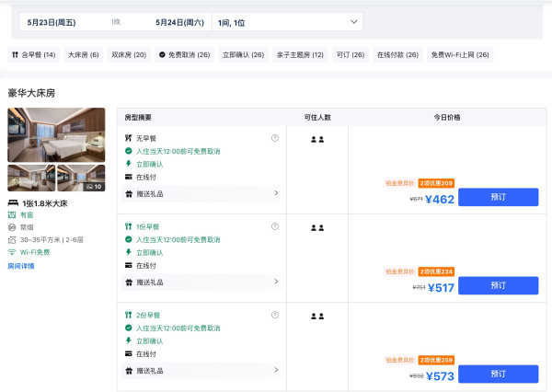
Task: Click the chevron arrow in the guests selector
Action: tap(354, 22)
